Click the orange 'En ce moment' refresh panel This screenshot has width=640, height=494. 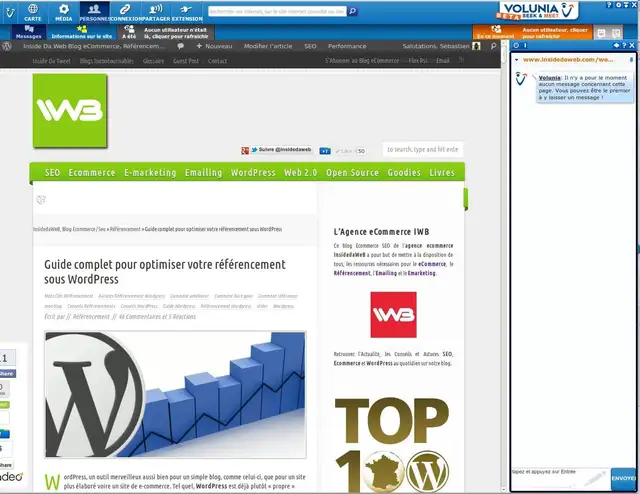532,32
